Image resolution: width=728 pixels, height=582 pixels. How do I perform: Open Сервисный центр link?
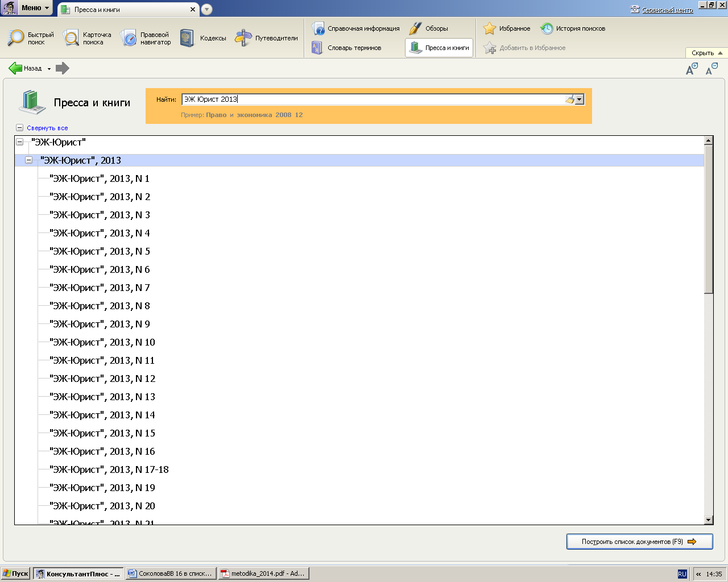coord(661,10)
